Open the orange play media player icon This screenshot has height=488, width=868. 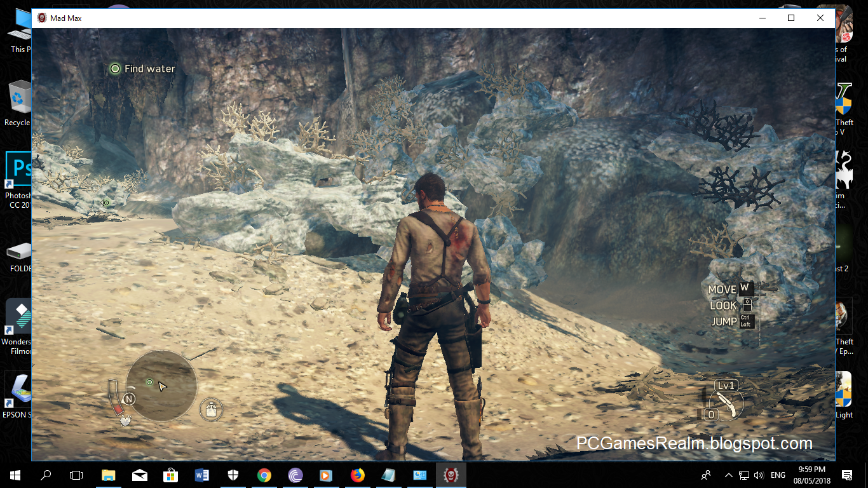click(327, 475)
